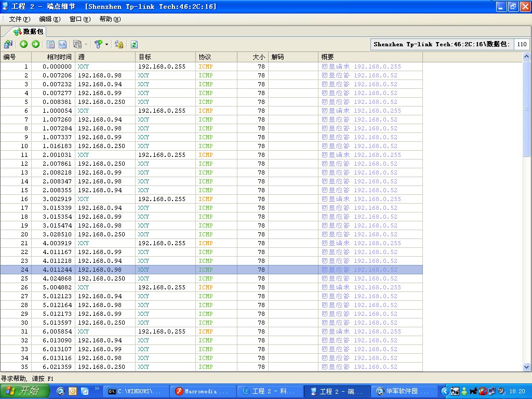The width and height of the screenshot is (532, 399).
Task: Open the 窗口 menu
Action: coord(79,19)
